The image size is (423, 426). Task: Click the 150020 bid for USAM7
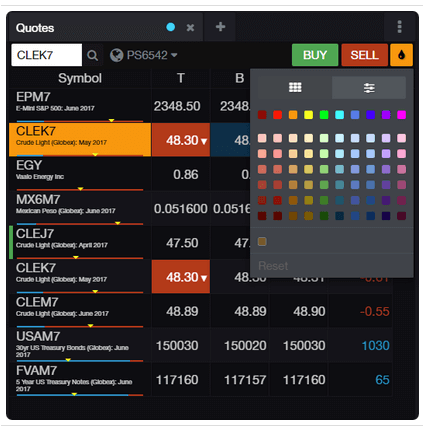click(x=245, y=346)
